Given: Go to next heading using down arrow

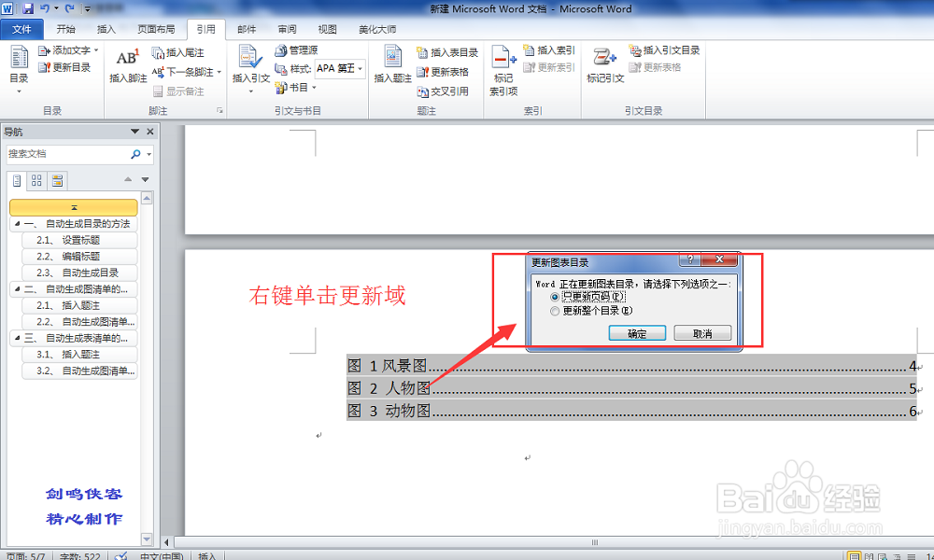Looking at the screenshot, I should 145,179.
